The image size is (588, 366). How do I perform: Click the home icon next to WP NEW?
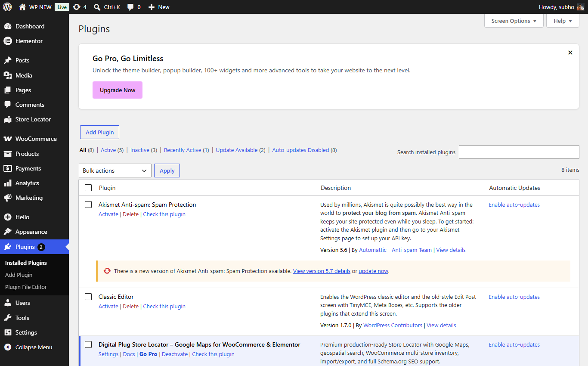[22, 7]
